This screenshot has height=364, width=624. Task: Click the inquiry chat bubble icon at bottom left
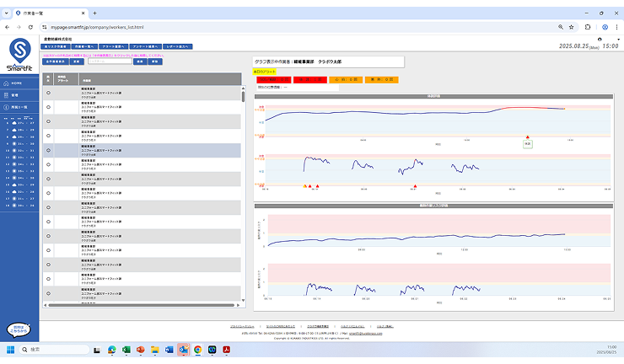click(20, 329)
